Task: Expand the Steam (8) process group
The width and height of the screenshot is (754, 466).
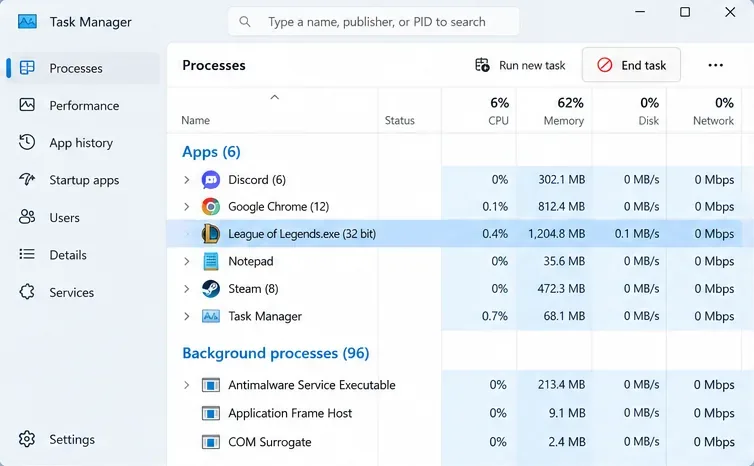Action: tap(187, 289)
